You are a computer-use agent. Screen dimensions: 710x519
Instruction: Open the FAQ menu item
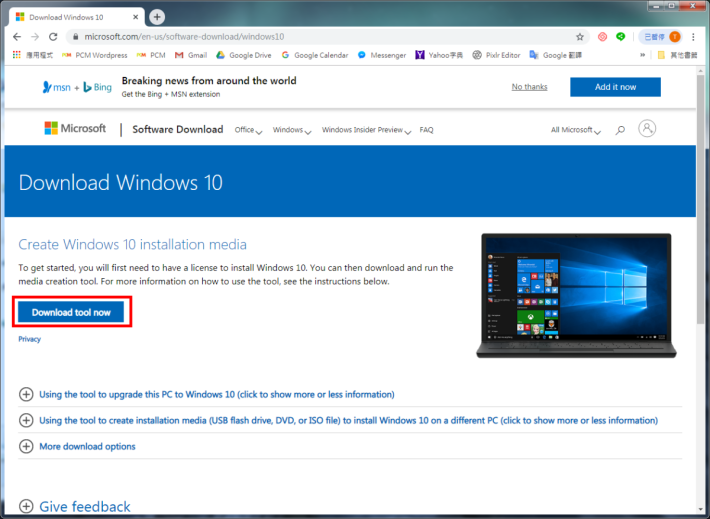pos(426,130)
